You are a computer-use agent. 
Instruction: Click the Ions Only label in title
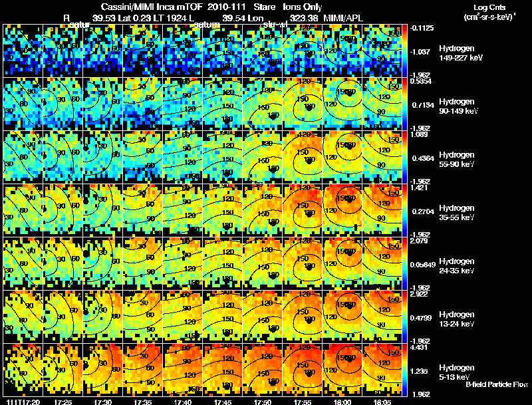pyautogui.click(x=303, y=7)
